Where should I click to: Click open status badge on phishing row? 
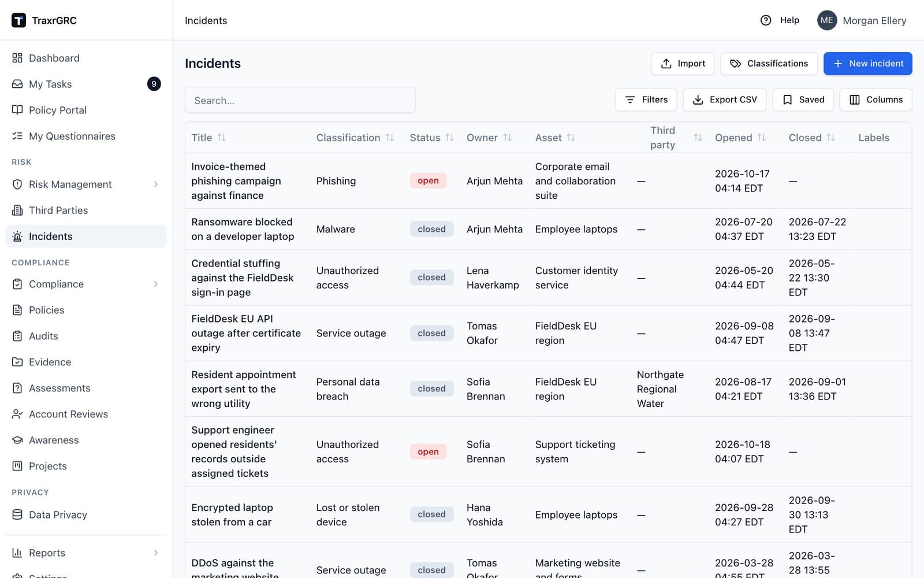(x=428, y=180)
